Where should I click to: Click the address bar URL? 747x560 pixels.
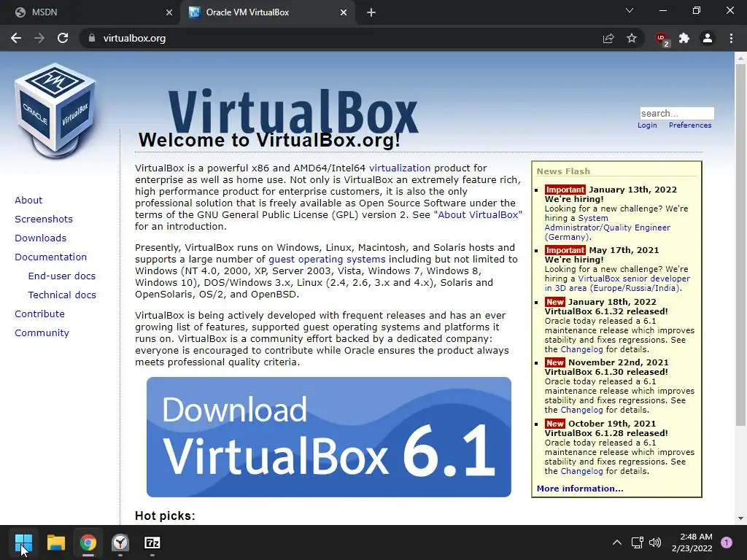tap(134, 38)
